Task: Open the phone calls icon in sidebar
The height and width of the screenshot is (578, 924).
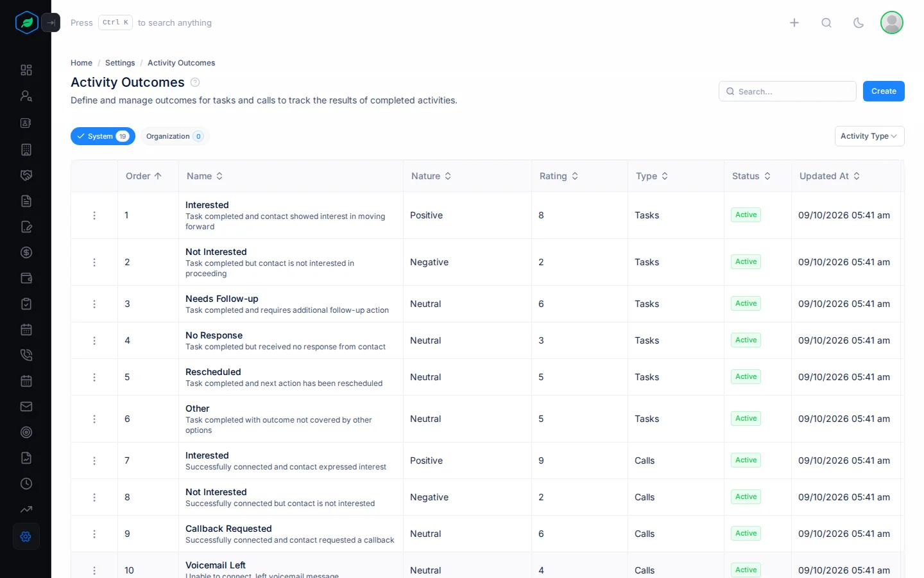Action: tap(26, 355)
